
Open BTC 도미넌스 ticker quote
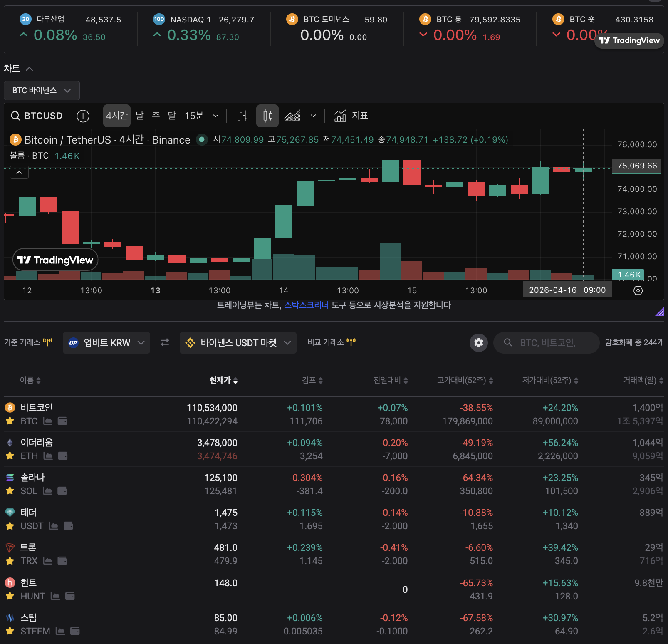point(336,28)
